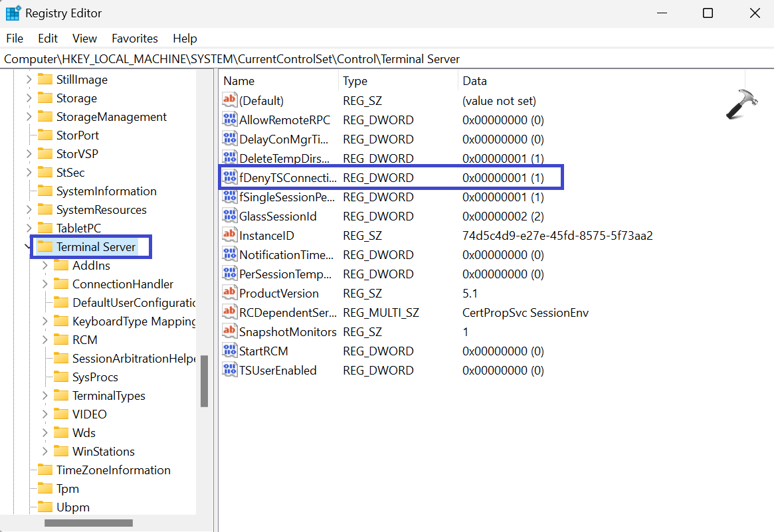Select the RCDependentServices multi-string icon
This screenshot has width=774, height=532.
pyautogui.click(x=229, y=313)
